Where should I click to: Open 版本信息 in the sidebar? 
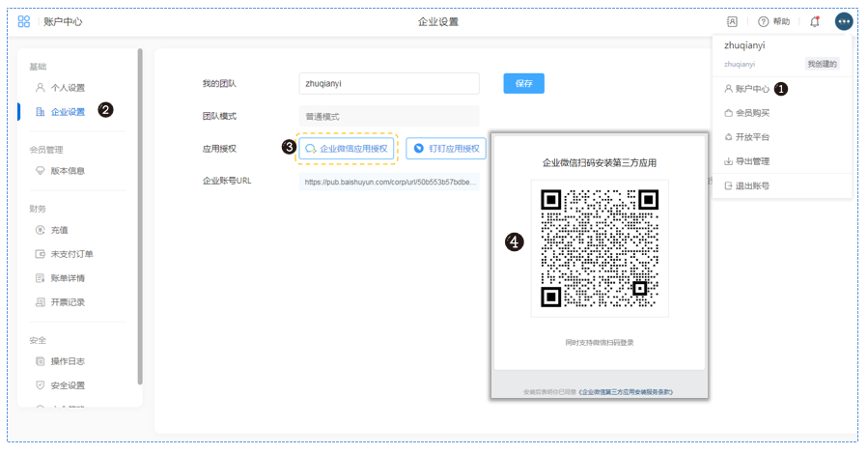pyautogui.click(x=67, y=171)
